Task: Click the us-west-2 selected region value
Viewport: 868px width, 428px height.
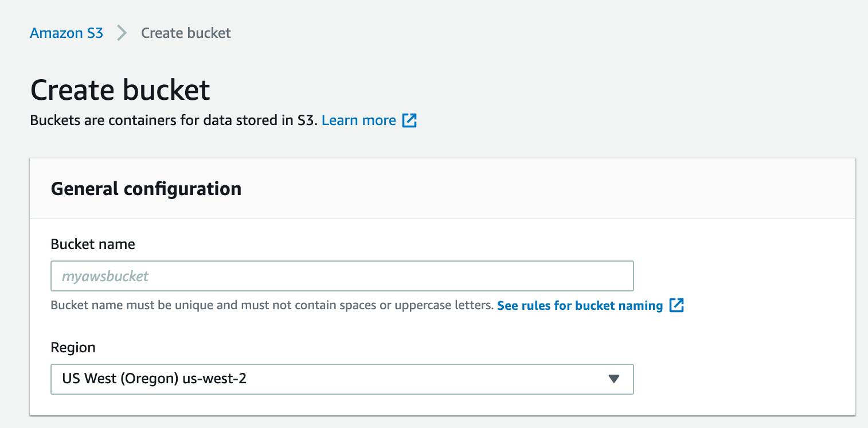Action: [214, 379]
